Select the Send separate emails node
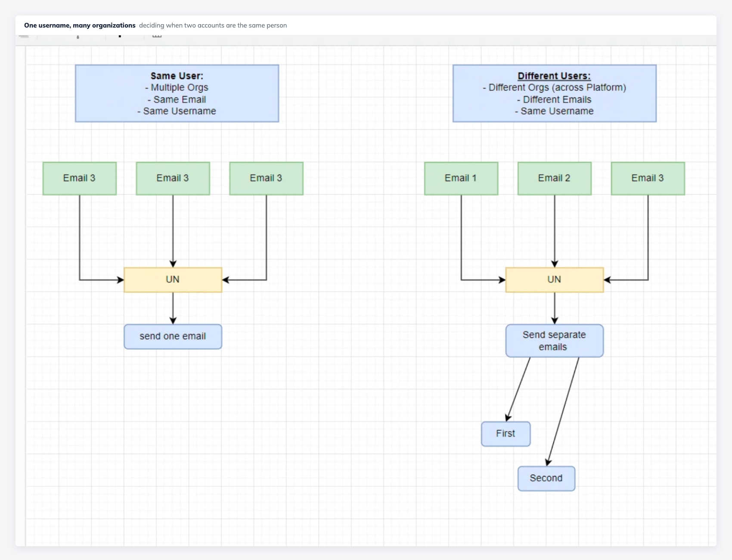Viewport: 732px width, 560px height. point(555,341)
